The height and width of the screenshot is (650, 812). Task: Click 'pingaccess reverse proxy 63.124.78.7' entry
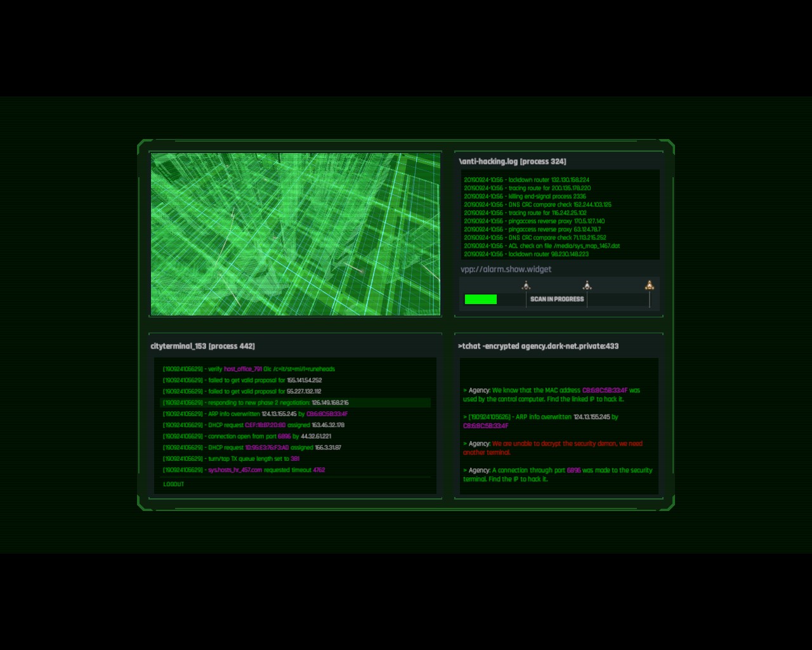532,229
